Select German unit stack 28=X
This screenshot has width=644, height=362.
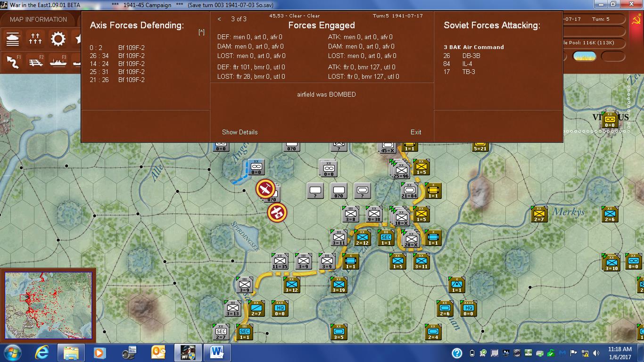click(x=411, y=239)
